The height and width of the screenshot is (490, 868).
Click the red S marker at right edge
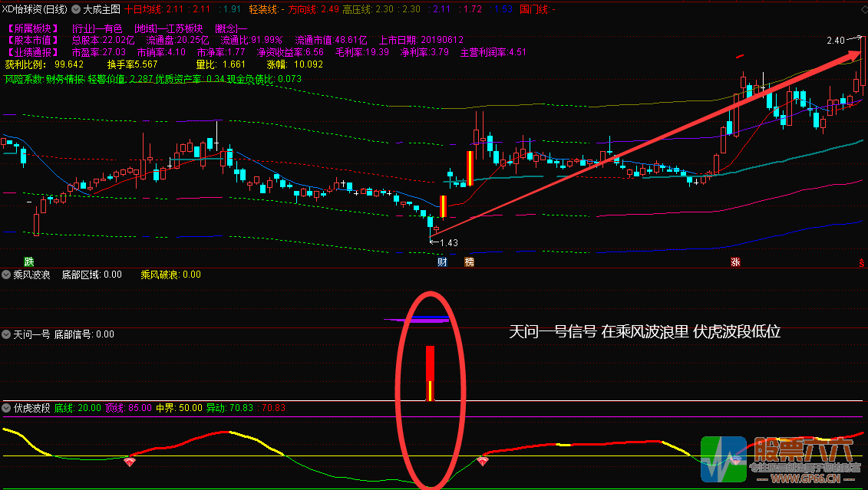pos(861,263)
